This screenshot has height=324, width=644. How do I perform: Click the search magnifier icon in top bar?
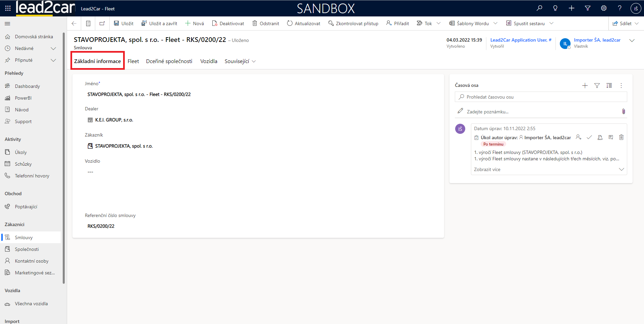[539, 8]
